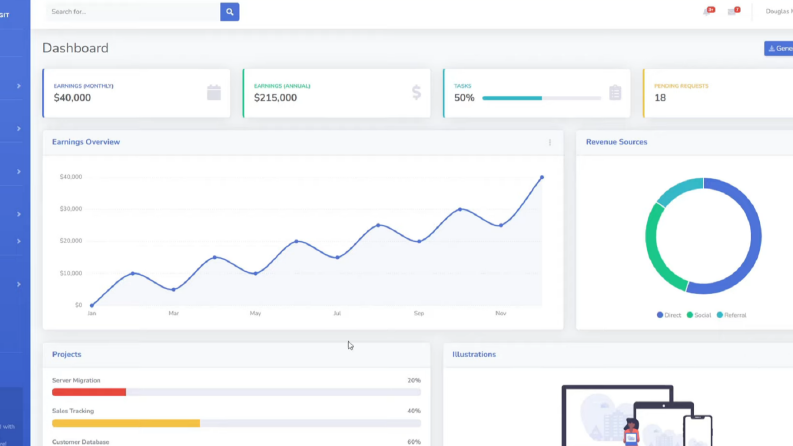This screenshot has height=446, width=793.
Task: Click the red Server Migration progress bar
Action: [89, 392]
